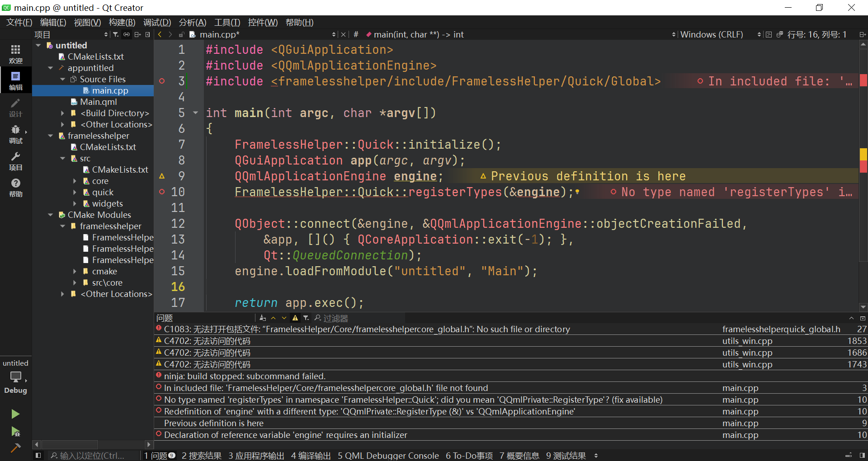Open the issues category filter icon
This screenshot has width=868, height=461.
(306, 318)
